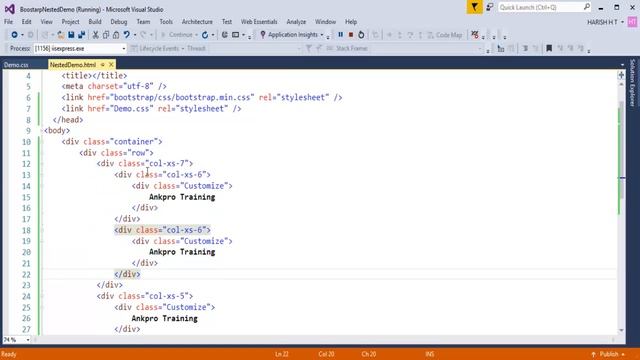Click the Navigate Backward toolbar icon
This screenshot has width=640, height=360.
coord(14,35)
